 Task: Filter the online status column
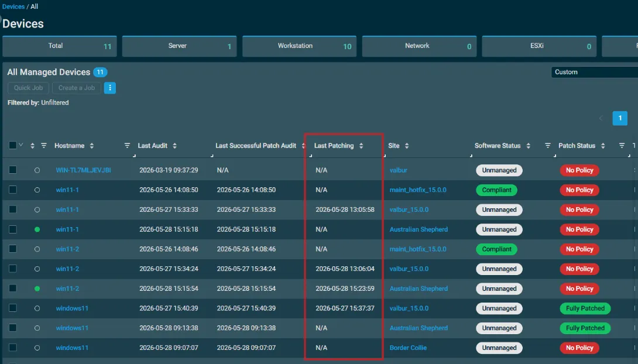43,146
